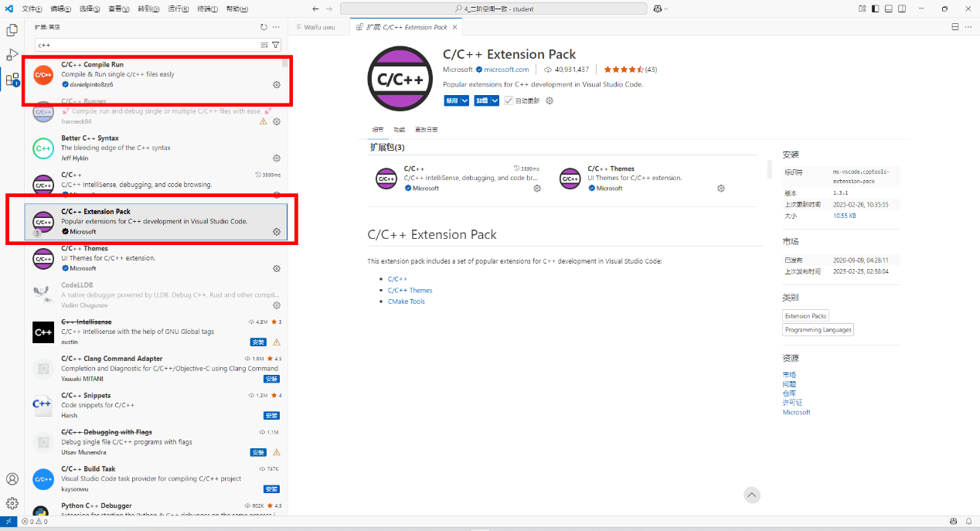Viewport: 980px width, 531px height.
Task: Open the Explorer view in activity bar
Action: (x=12, y=31)
